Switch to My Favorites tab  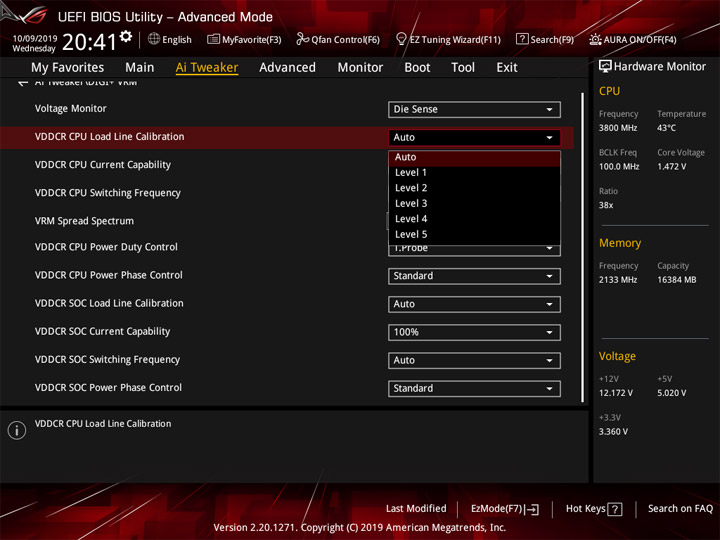68,68
